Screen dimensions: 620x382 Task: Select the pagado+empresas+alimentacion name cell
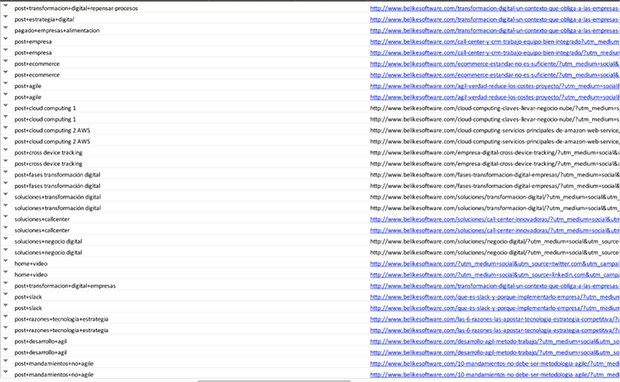point(57,30)
